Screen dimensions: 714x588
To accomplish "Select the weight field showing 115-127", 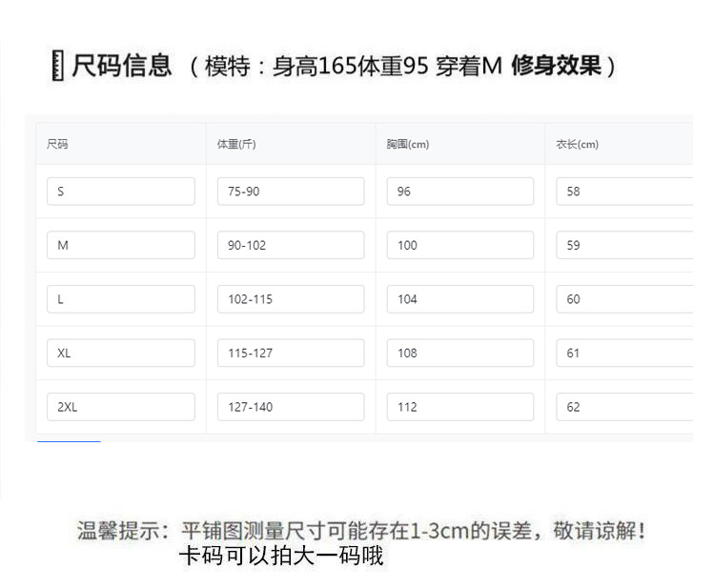I will [x=291, y=354].
